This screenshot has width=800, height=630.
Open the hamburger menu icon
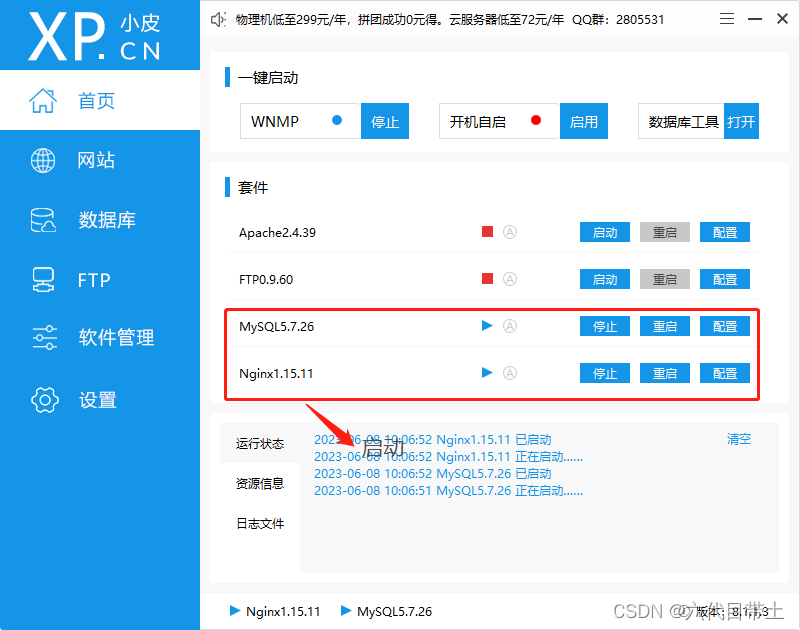727,19
